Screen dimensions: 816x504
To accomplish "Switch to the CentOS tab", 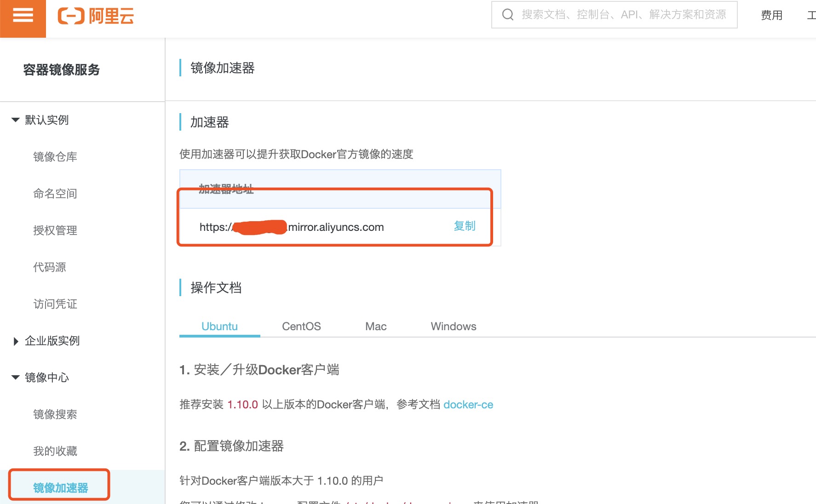I will coord(301,326).
